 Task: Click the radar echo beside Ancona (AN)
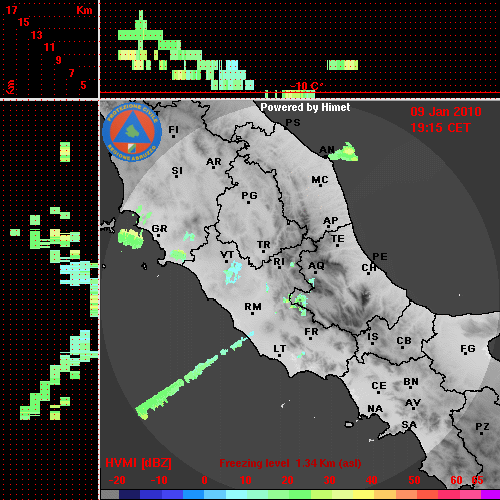pos(345,152)
